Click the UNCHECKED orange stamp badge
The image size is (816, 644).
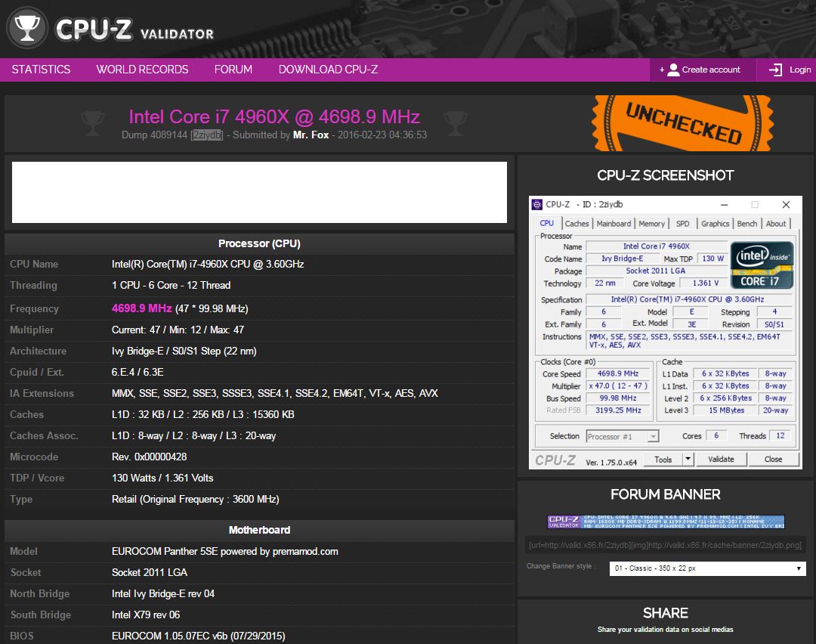click(683, 123)
